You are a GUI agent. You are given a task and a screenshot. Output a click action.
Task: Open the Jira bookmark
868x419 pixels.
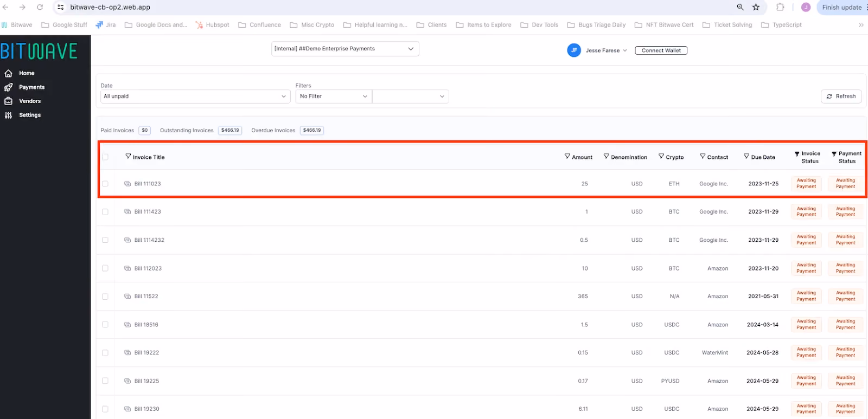(106, 25)
